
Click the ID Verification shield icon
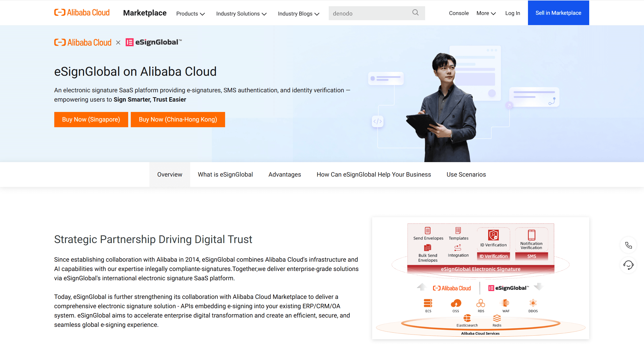tap(493, 235)
